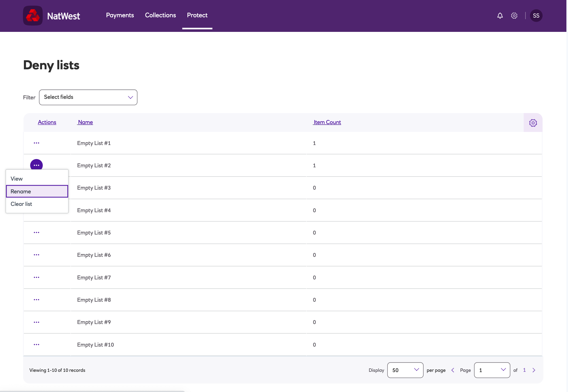The width and height of the screenshot is (568, 392).
Task: Sort by the Name column header
Action: point(85,122)
